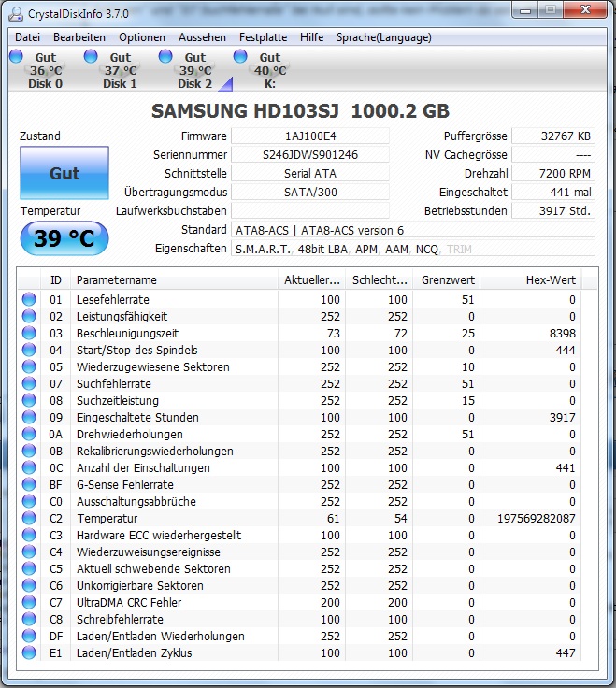The height and width of the screenshot is (688, 616).
Task: Click the Aktueller... column header
Action: (311, 279)
